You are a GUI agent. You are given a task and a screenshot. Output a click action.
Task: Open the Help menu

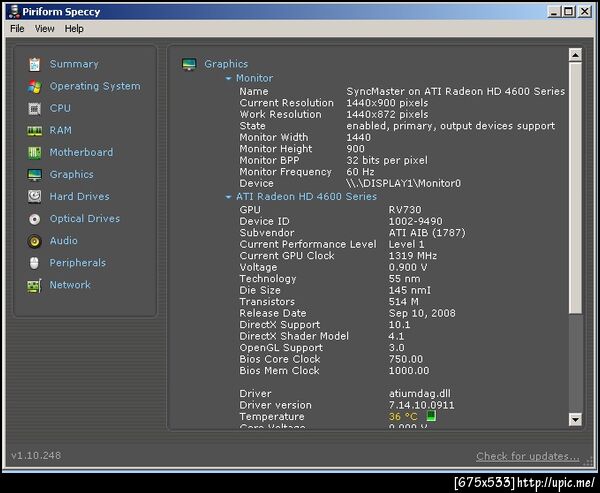click(x=74, y=29)
